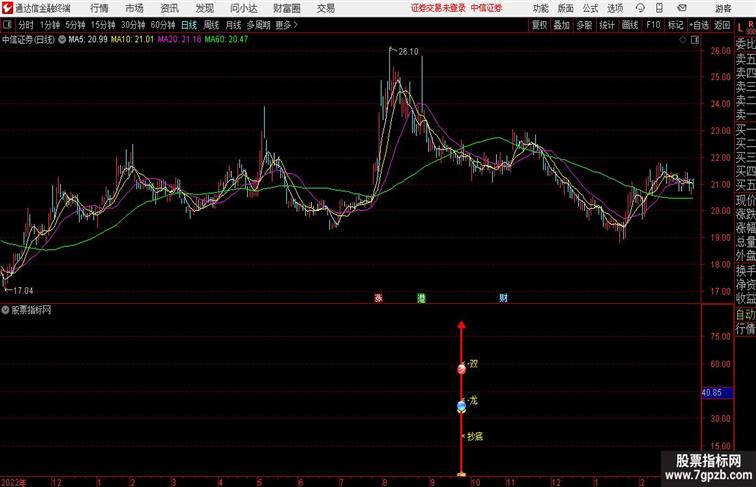Click the customer service headset icon
756x487 pixels.
pos(640,8)
